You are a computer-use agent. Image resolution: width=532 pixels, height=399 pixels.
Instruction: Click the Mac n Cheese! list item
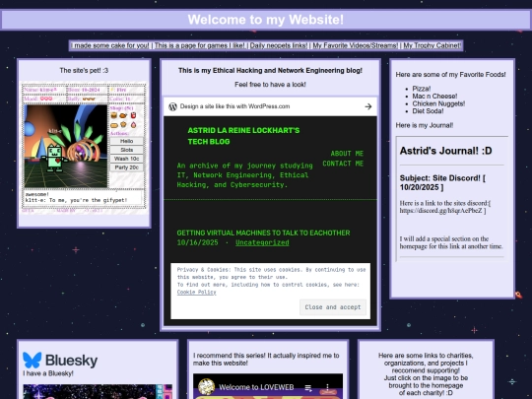434,96
